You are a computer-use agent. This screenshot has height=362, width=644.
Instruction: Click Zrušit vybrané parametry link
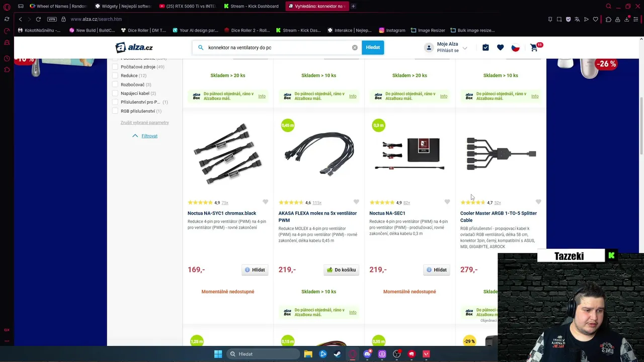pyautogui.click(x=144, y=123)
